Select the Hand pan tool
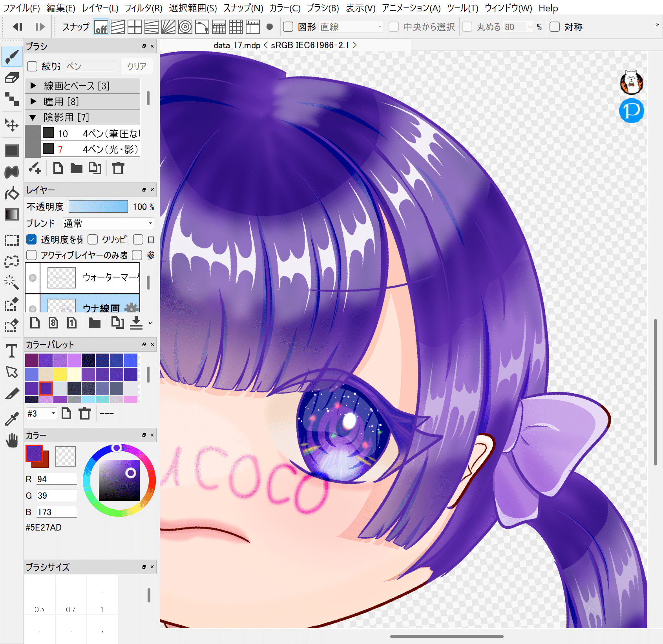The height and width of the screenshot is (644, 663). pos(12,440)
